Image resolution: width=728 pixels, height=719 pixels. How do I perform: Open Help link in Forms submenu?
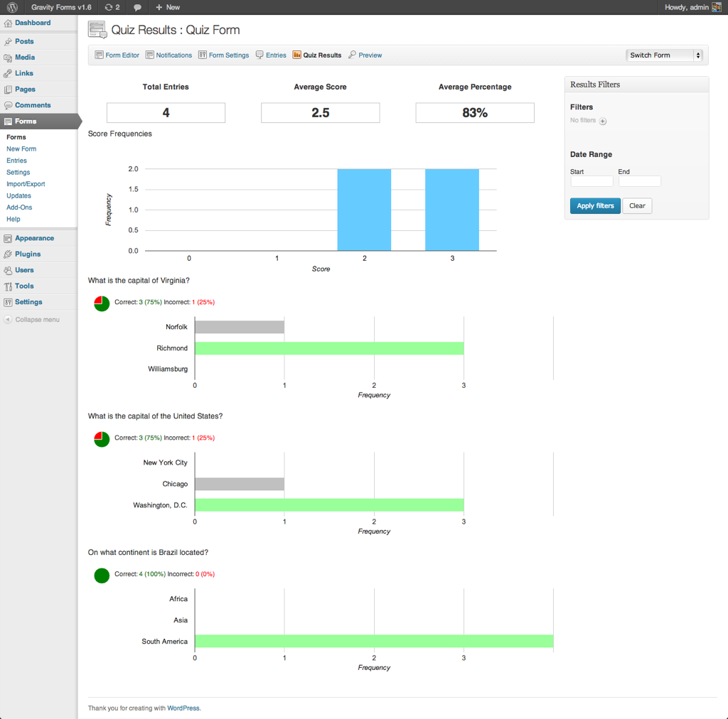pyautogui.click(x=13, y=219)
